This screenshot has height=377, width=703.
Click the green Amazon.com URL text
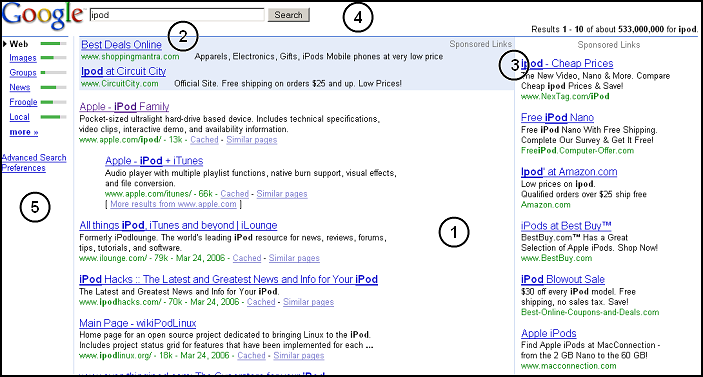546,205
